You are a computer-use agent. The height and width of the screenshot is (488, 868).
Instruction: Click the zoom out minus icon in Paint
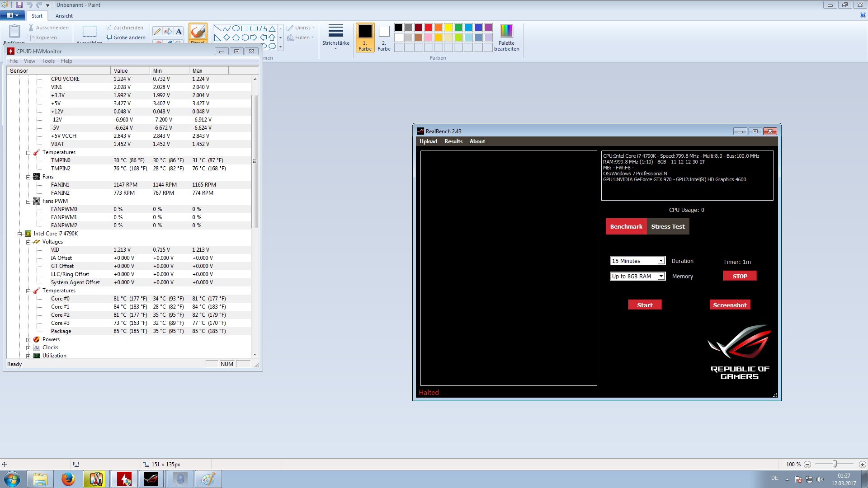[x=807, y=465]
